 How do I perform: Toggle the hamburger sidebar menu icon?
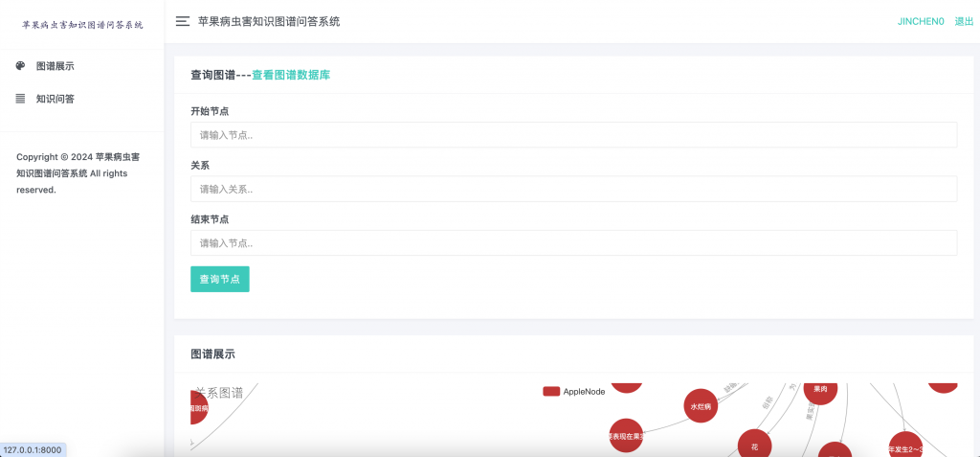(183, 21)
